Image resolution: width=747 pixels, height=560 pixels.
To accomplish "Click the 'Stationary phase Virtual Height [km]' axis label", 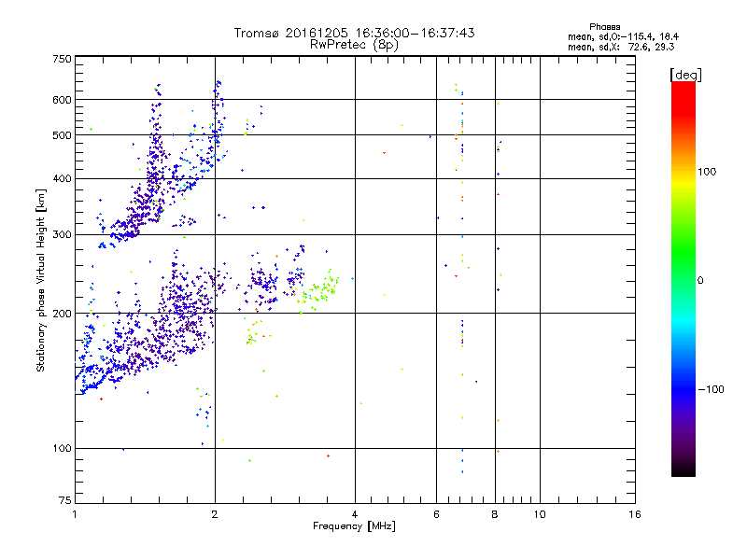I will click(x=40, y=281).
